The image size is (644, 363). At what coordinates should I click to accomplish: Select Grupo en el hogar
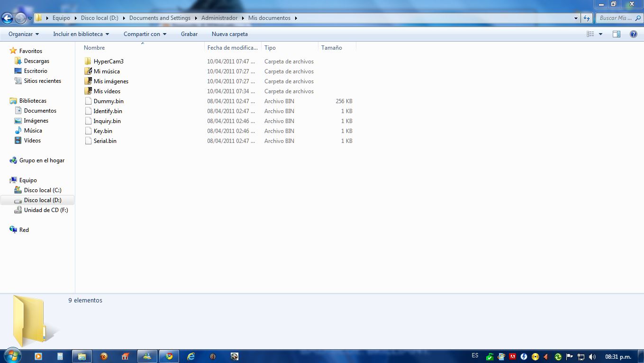(x=42, y=160)
